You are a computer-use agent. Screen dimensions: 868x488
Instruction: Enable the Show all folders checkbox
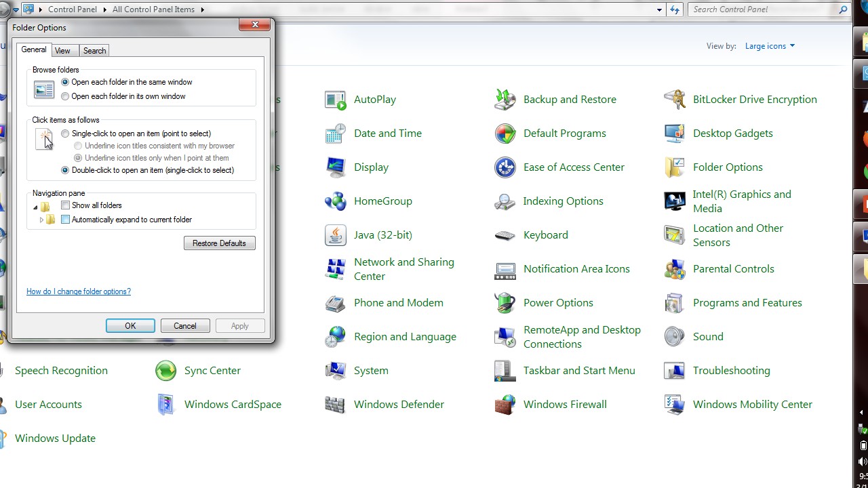coord(66,205)
